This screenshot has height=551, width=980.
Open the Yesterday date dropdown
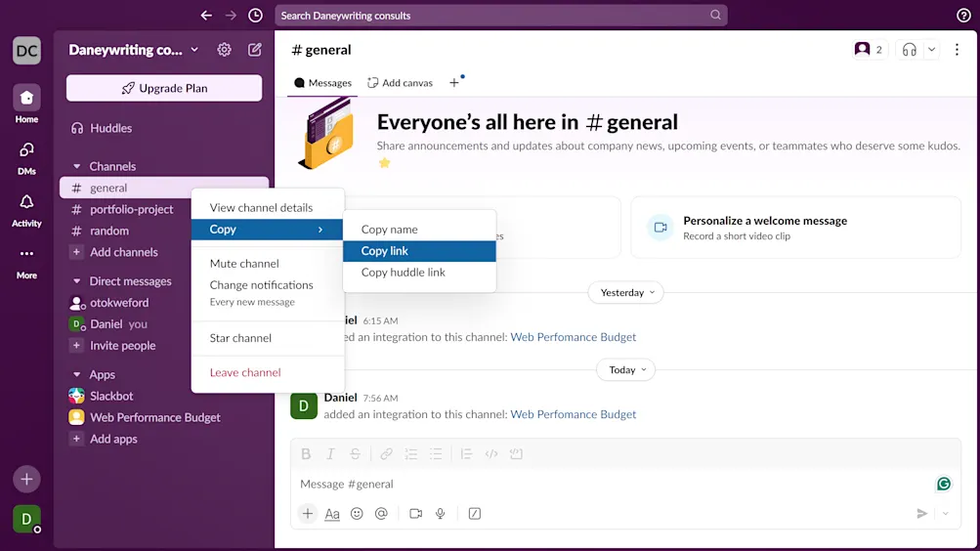(x=626, y=292)
